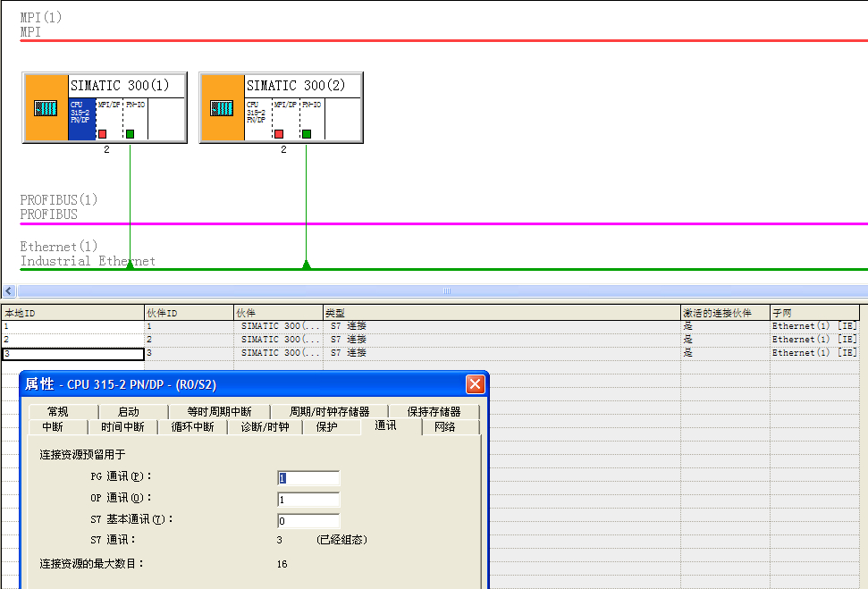868x589 pixels.
Task: Click green PN-IO interface node of SIMATIC 300(2)
Action: [x=306, y=134]
